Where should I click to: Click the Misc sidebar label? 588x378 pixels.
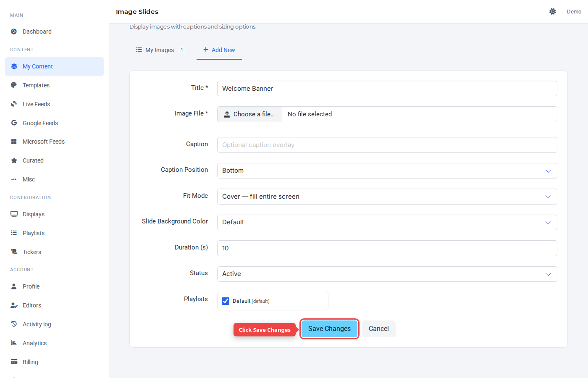tap(29, 179)
